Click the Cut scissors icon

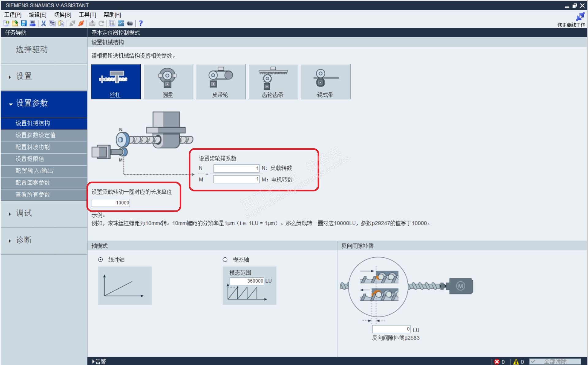(44, 23)
